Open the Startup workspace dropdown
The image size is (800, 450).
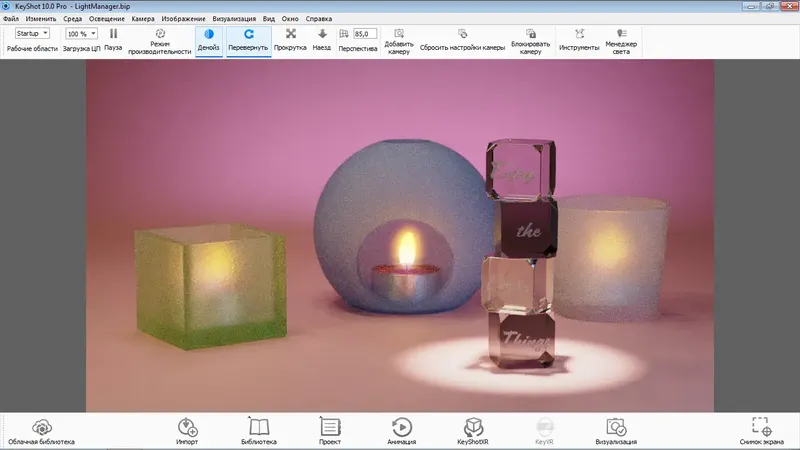pyautogui.click(x=32, y=33)
